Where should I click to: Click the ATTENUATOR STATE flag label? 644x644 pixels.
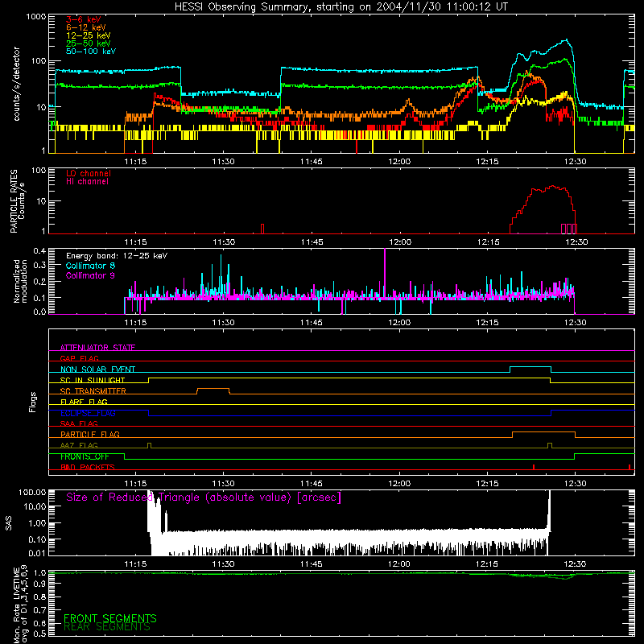point(97,348)
